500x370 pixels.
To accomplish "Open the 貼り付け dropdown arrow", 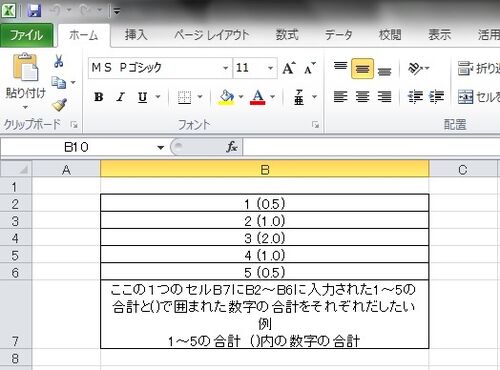I will 25,107.
